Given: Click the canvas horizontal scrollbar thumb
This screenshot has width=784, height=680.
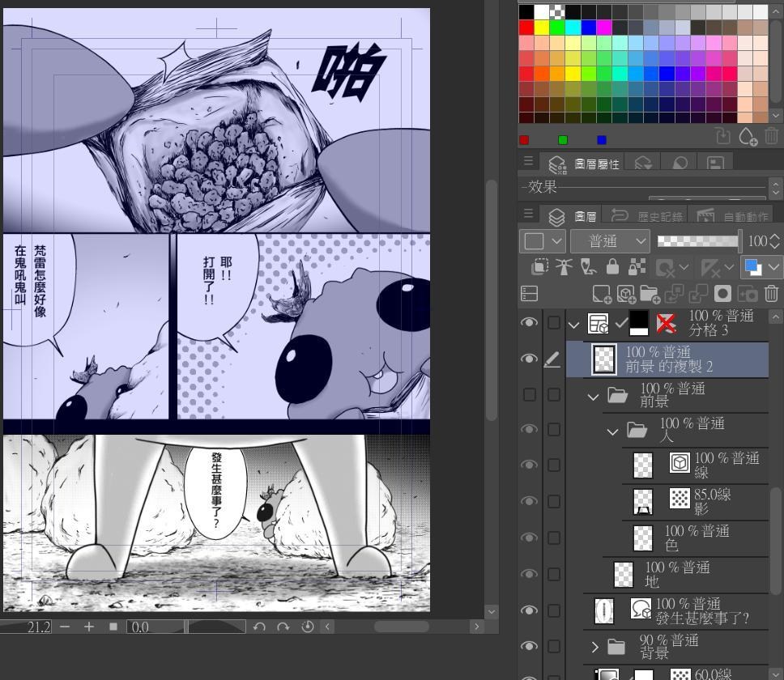Looking at the screenshot, I should (x=402, y=627).
